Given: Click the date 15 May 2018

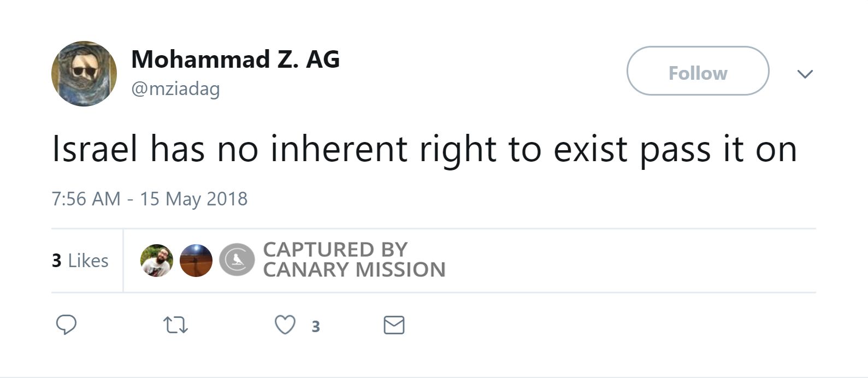Looking at the screenshot, I should pyautogui.click(x=193, y=198).
